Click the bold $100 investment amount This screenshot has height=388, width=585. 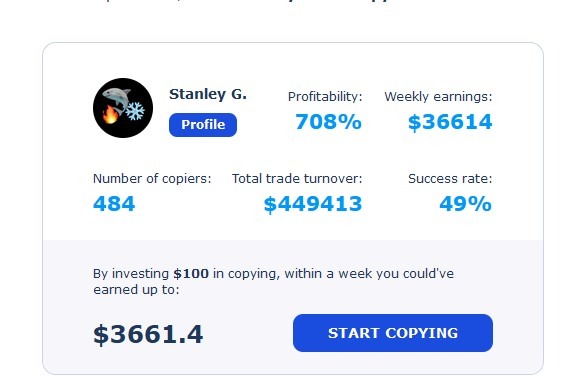pyautogui.click(x=191, y=273)
